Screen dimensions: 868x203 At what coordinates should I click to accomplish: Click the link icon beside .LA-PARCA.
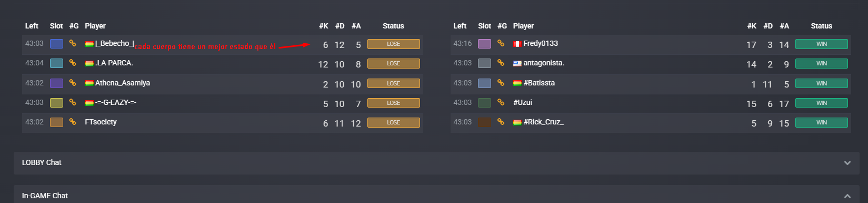pos(73,63)
